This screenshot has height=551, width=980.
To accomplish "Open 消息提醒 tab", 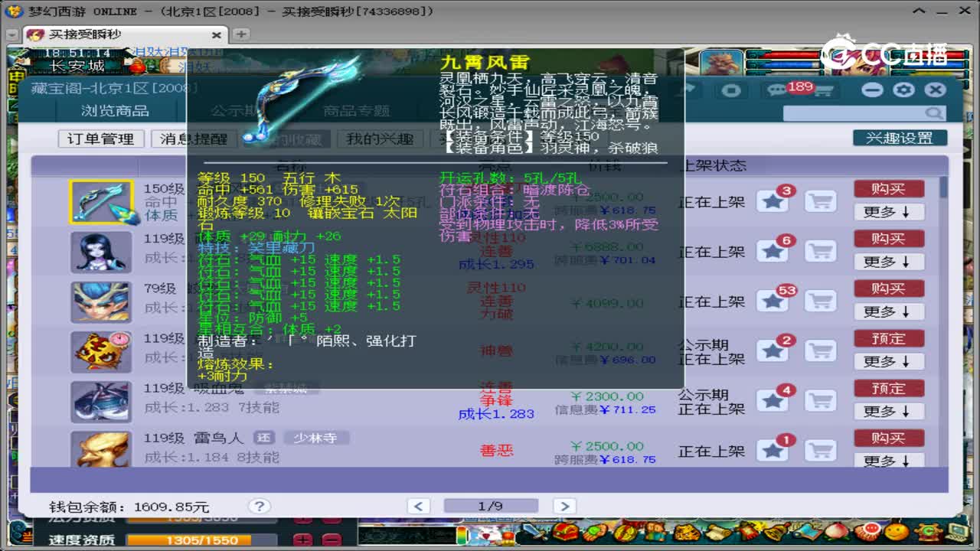I will 194,139.
